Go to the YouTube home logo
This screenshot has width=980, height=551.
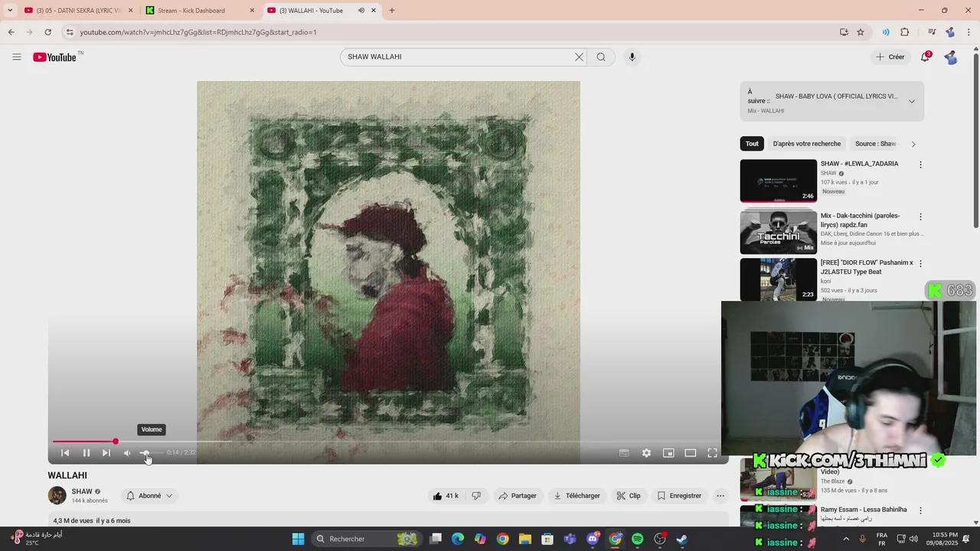pos(54,57)
